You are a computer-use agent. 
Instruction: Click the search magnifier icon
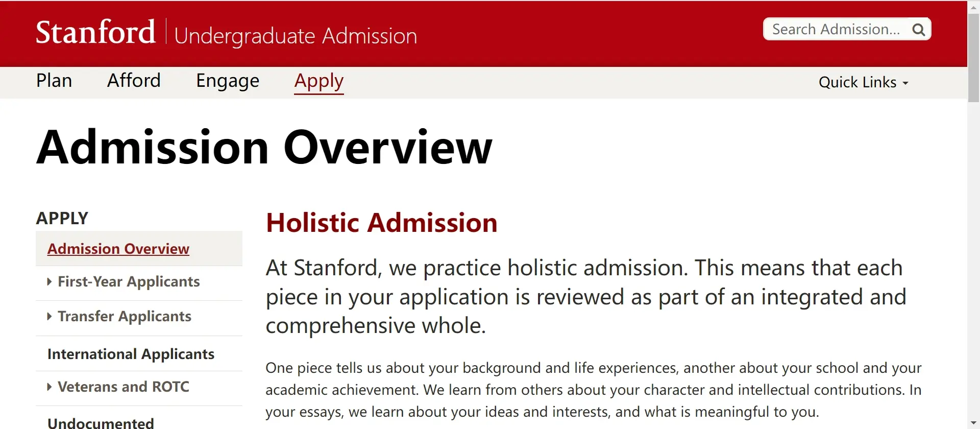pyautogui.click(x=919, y=30)
